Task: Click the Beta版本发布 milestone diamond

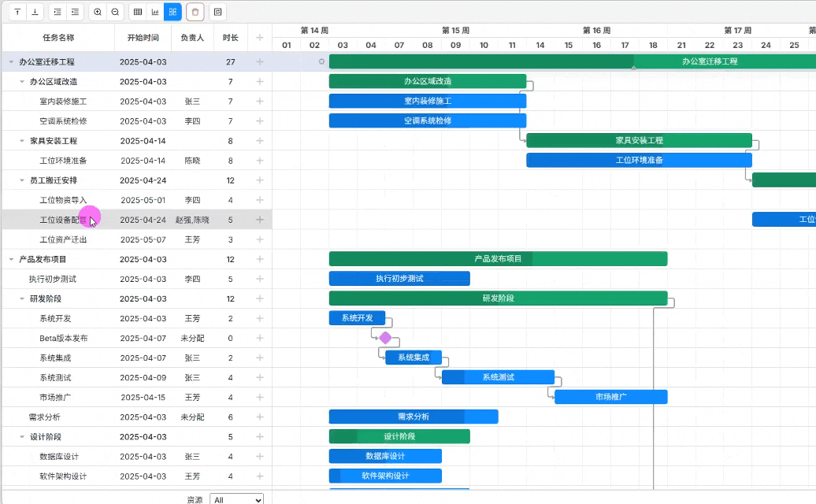Action: [x=385, y=338]
